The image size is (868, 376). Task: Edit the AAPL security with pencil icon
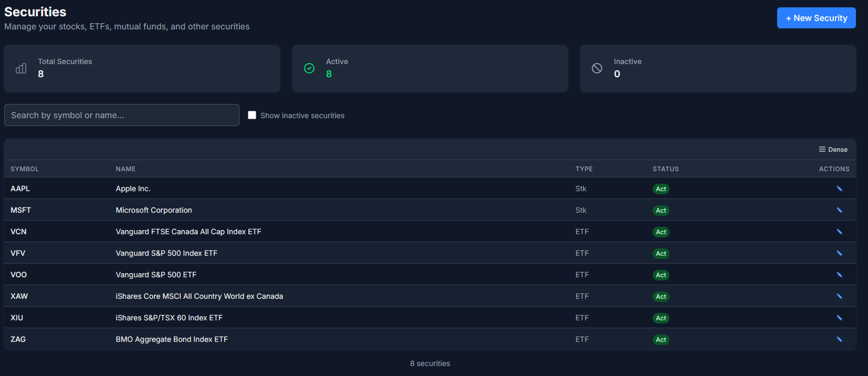[839, 189]
